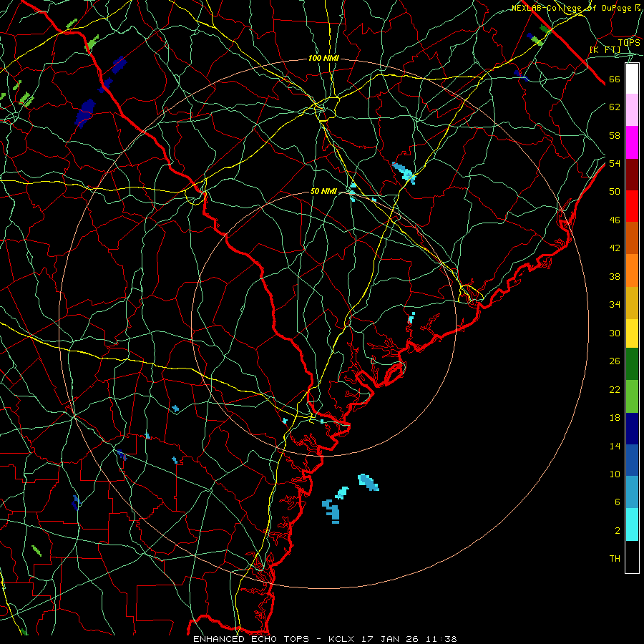Pick the navy blue legend band

click(x=632, y=429)
